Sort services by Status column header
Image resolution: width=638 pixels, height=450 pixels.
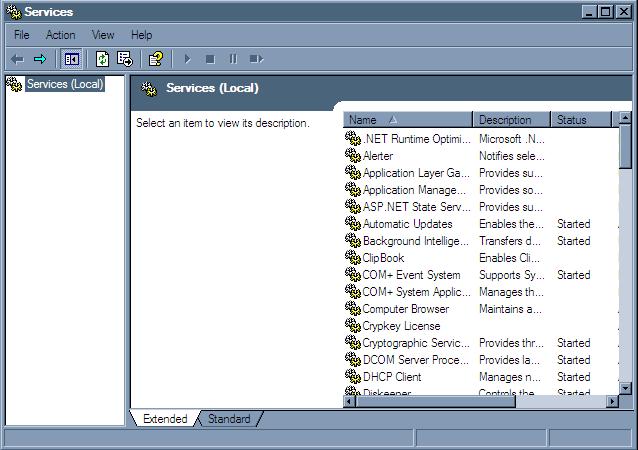tap(582, 120)
